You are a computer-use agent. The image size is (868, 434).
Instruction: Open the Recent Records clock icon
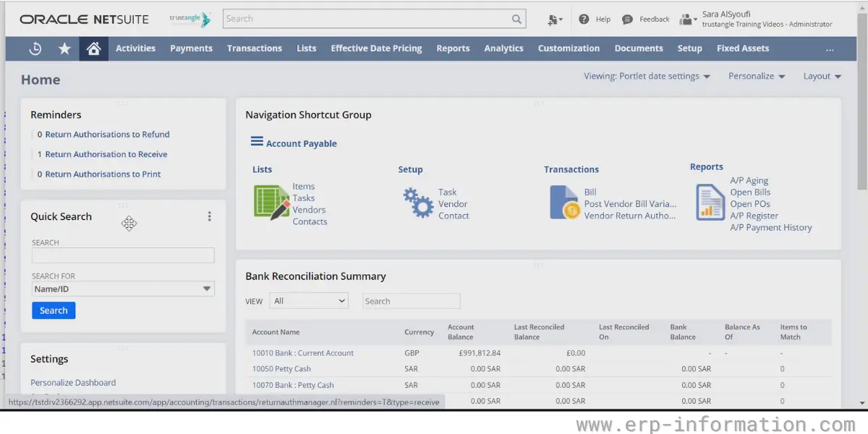coord(35,48)
